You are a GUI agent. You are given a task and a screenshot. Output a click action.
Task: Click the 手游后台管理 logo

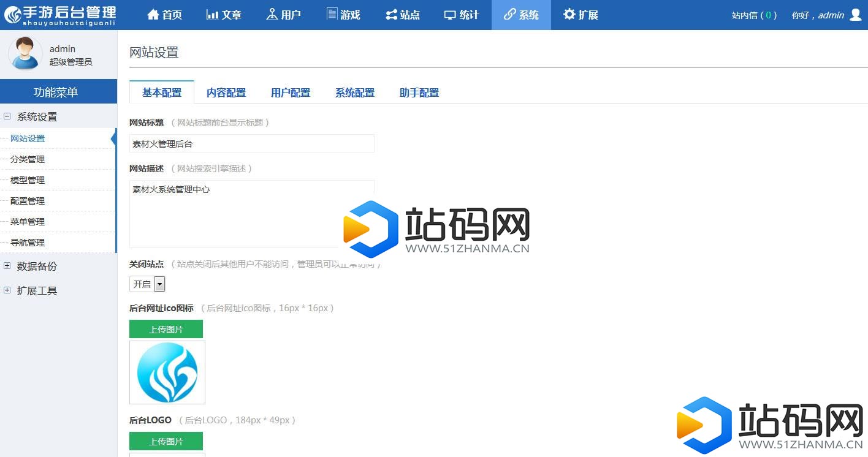59,15
